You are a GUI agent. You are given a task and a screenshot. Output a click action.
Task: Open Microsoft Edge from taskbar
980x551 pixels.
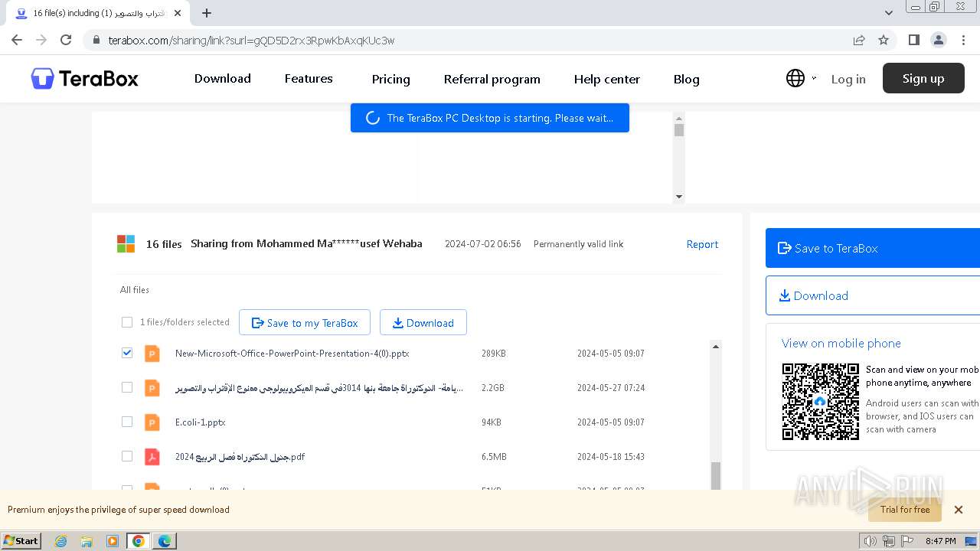(x=165, y=541)
